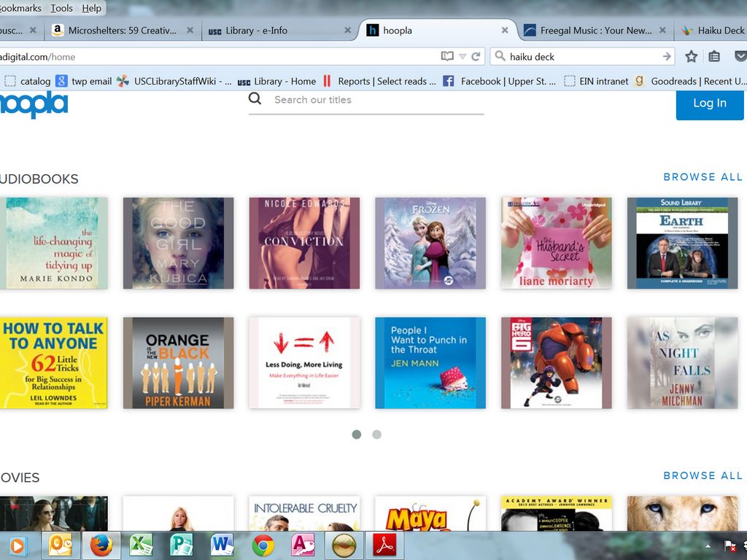747x560 pixels.
Task: Click the Pocket icon in toolbar
Action: pyautogui.click(x=740, y=56)
